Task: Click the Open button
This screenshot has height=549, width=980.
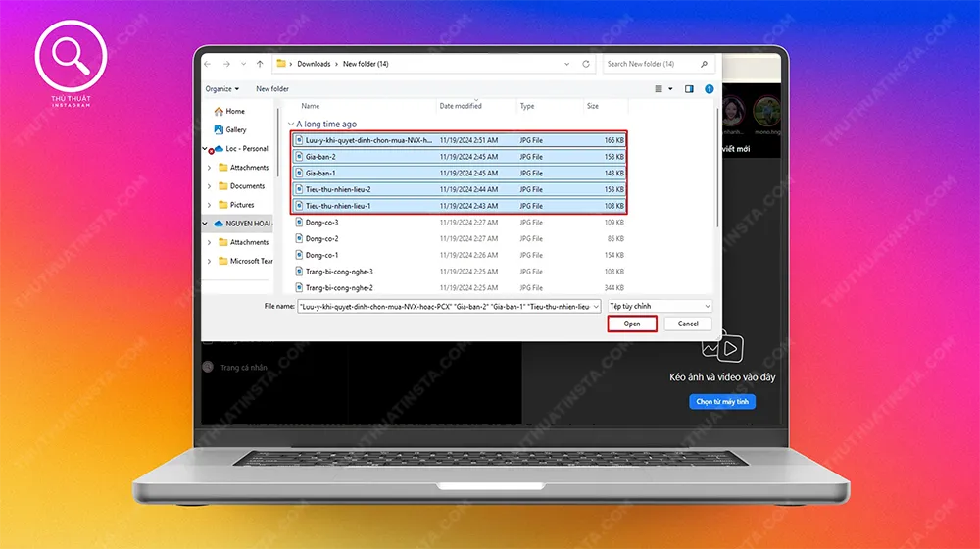Action: (632, 324)
